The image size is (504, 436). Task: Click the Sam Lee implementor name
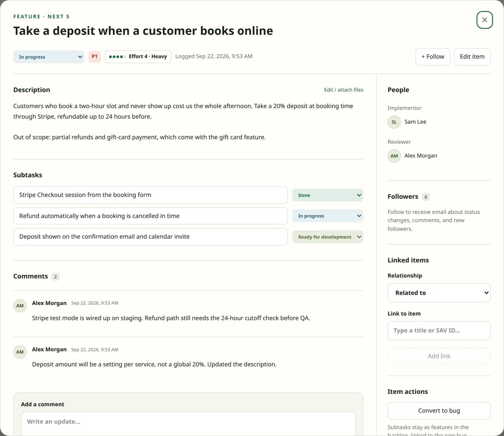(415, 122)
